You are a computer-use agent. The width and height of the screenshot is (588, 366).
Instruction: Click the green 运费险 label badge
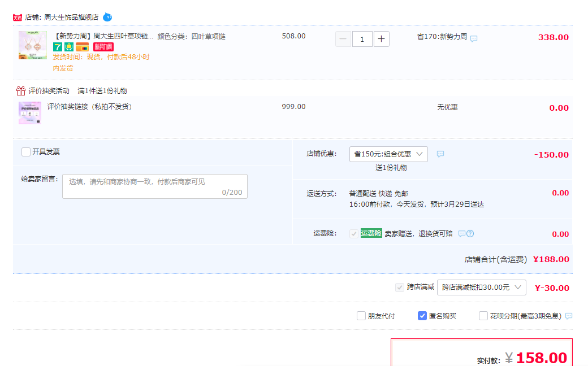(x=371, y=233)
